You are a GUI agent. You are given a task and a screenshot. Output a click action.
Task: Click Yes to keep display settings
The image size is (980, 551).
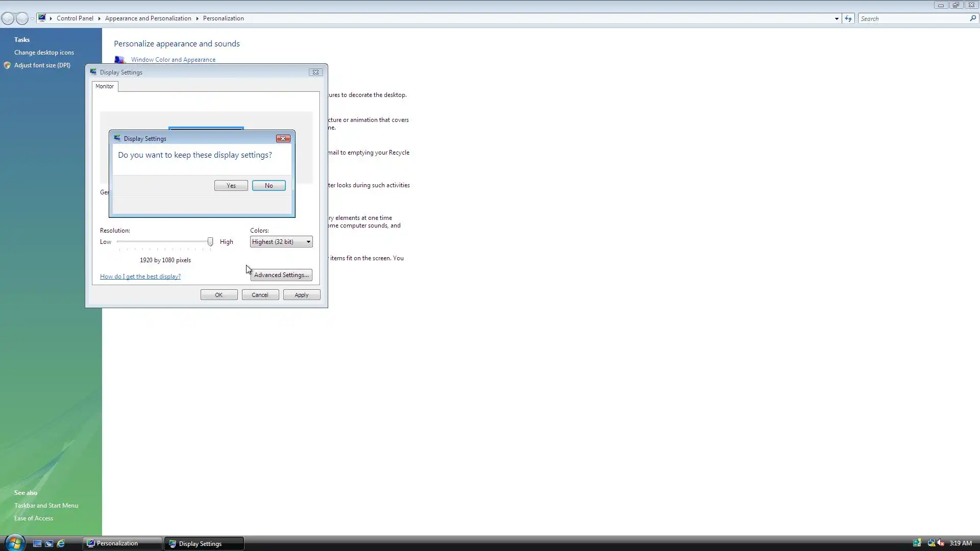tap(231, 186)
